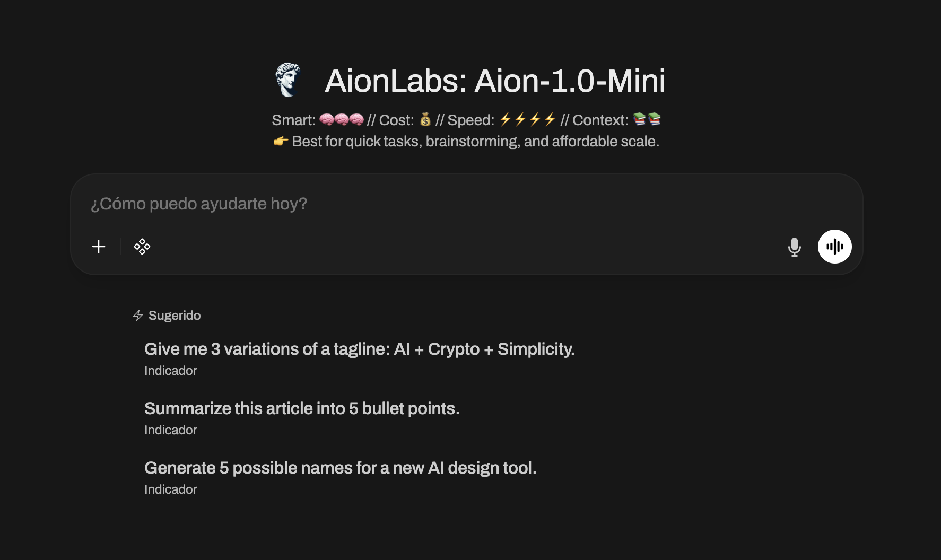
Task: Click Indicador under the summarize prompt
Action: [x=170, y=430]
